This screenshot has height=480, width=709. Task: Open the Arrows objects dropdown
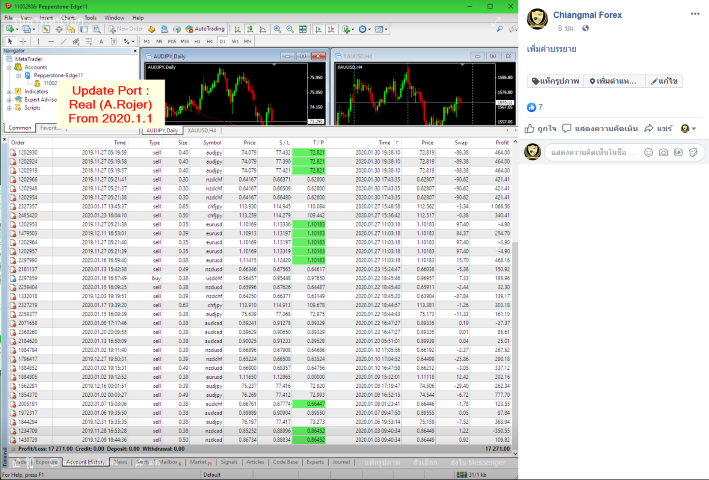coord(129,41)
